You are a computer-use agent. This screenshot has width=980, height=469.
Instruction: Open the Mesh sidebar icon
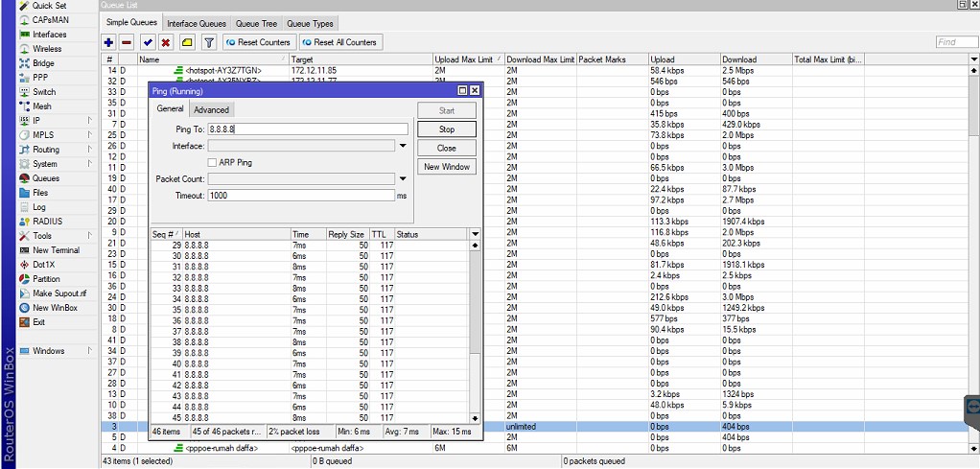pos(24,106)
